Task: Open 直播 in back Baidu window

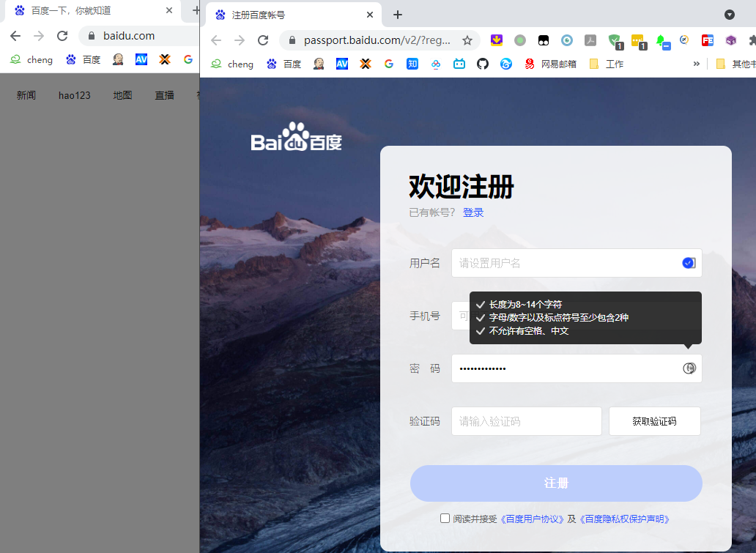Action: point(164,95)
